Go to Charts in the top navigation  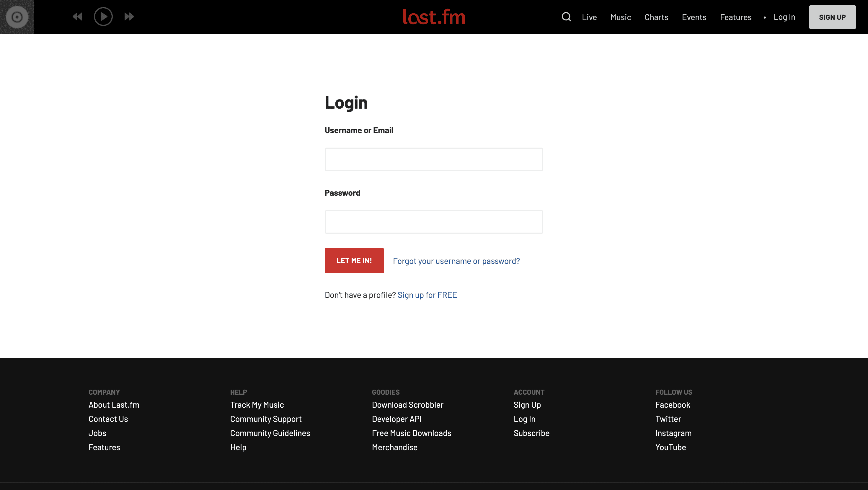pyautogui.click(x=656, y=17)
